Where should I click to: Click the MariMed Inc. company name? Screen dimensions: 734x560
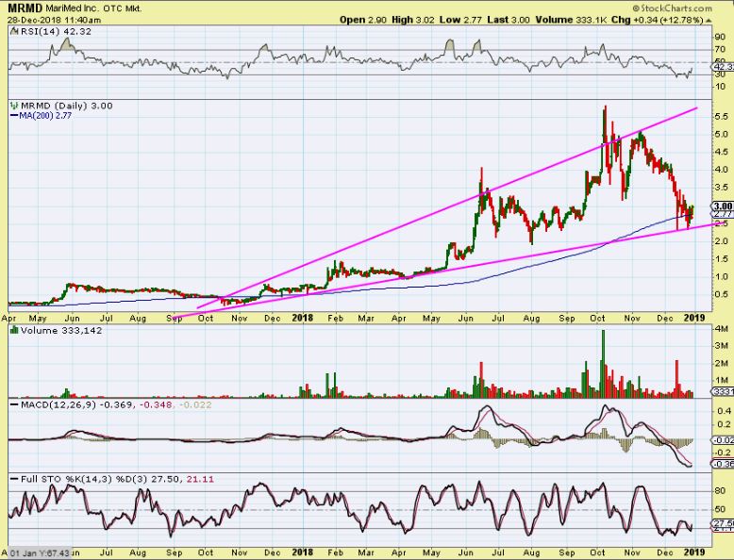click(x=72, y=8)
